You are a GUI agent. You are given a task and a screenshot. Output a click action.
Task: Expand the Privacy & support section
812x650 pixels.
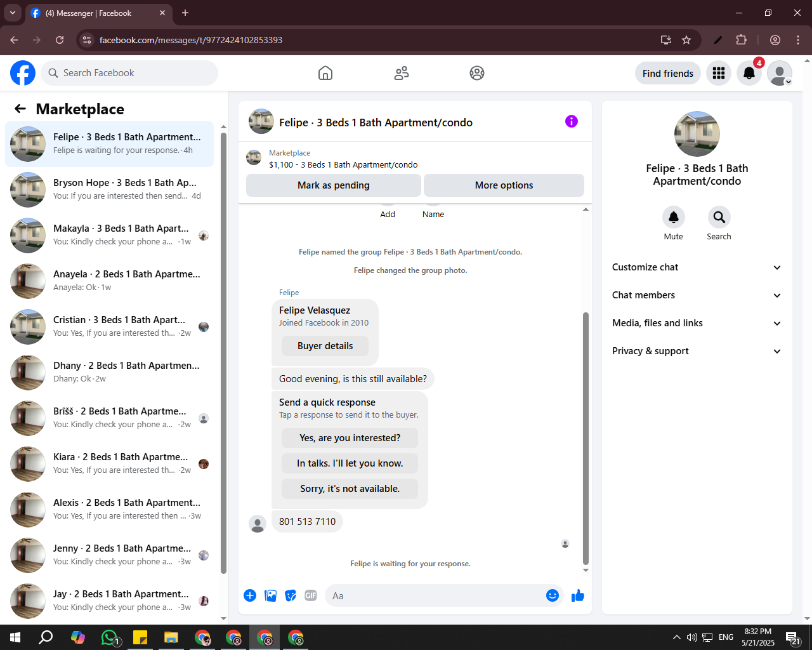coord(697,351)
